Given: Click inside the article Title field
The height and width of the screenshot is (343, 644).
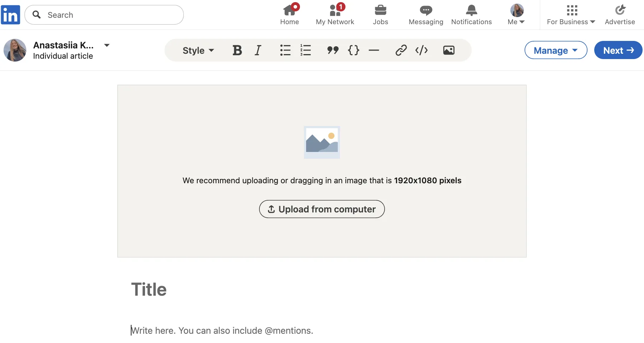Looking at the screenshot, I should 149,289.
